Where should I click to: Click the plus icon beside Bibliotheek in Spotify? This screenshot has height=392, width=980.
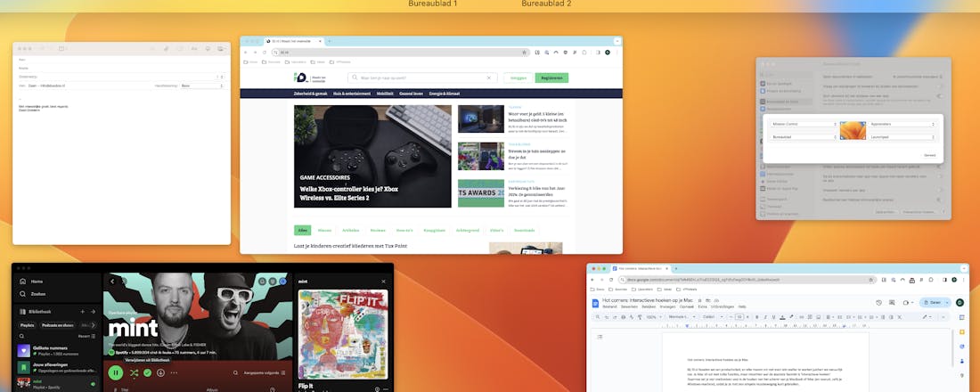pos(83,311)
